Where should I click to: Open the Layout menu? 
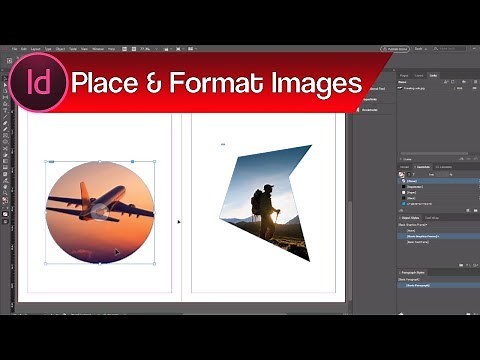tap(36, 49)
